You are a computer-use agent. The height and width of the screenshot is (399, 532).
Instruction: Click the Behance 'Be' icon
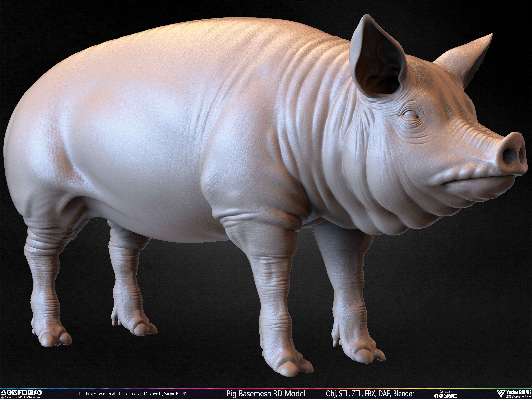pos(30,392)
